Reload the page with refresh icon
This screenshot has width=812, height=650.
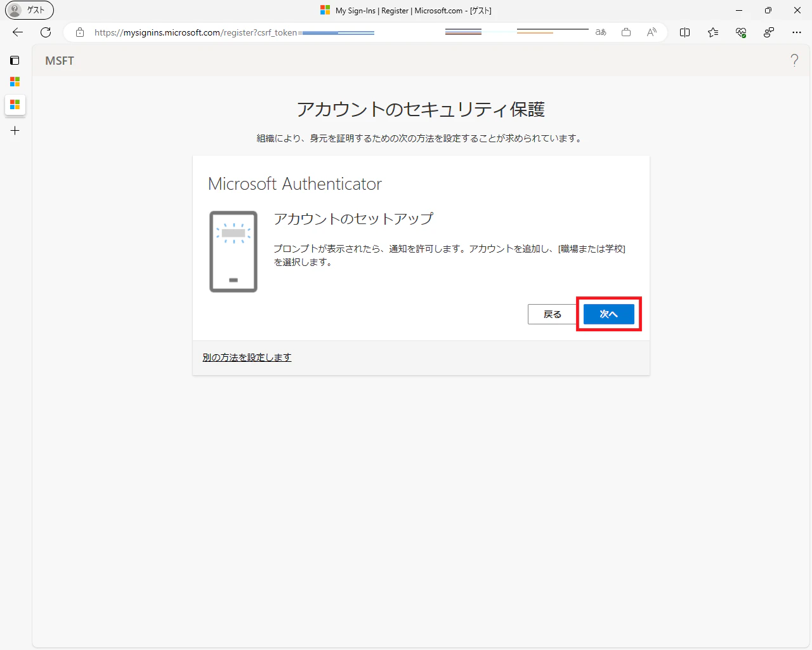pyautogui.click(x=46, y=32)
